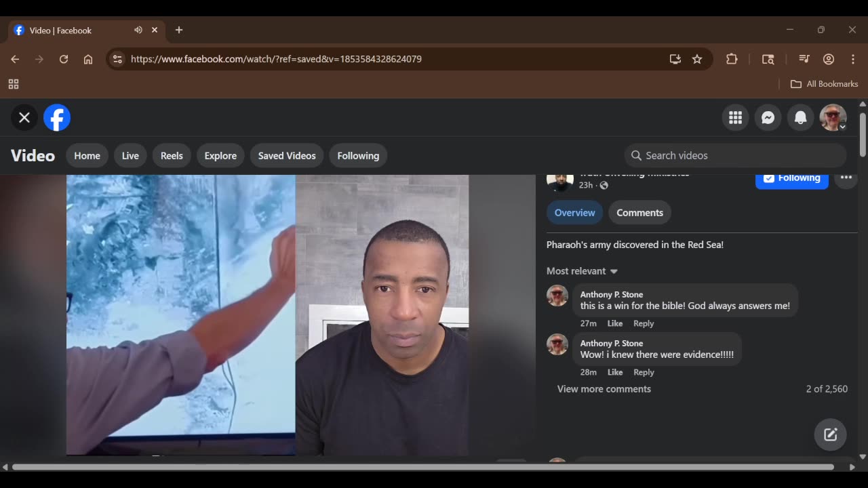The image size is (868, 488).
Task: Open the browser three-dot menu
Action: point(853,59)
